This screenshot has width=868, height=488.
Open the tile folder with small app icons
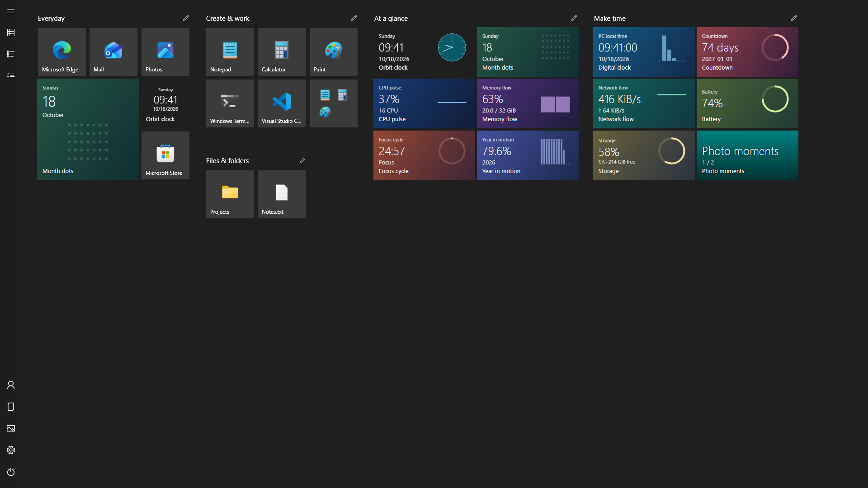(x=334, y=103)
